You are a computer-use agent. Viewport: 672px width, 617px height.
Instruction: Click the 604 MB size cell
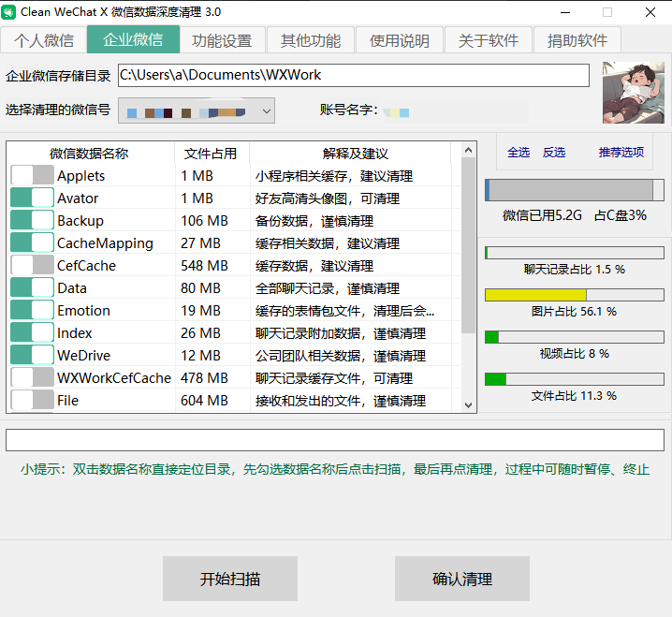point(204,400)
